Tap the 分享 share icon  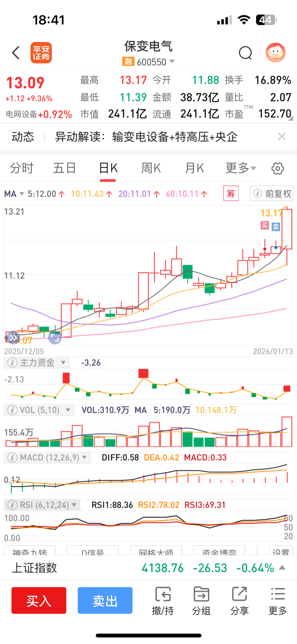[x=239, y=601]
